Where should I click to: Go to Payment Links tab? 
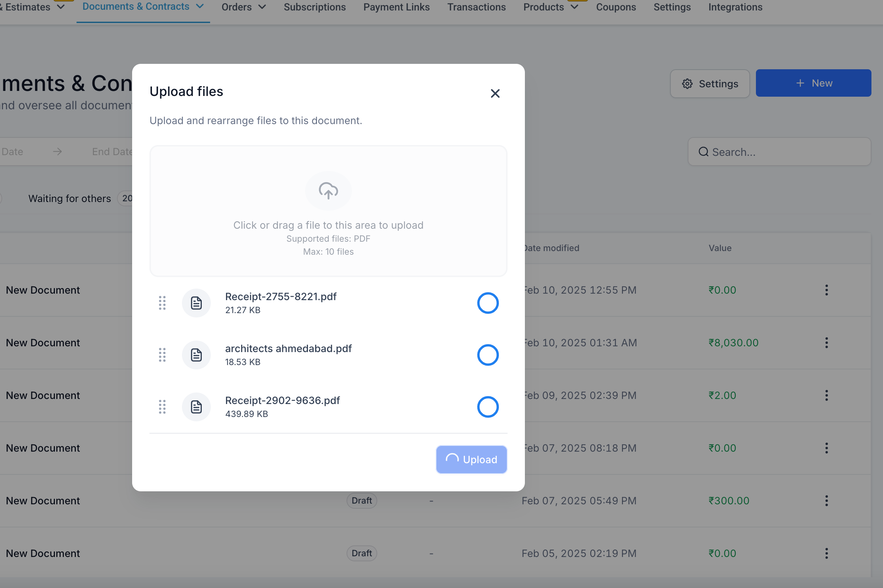396,7
